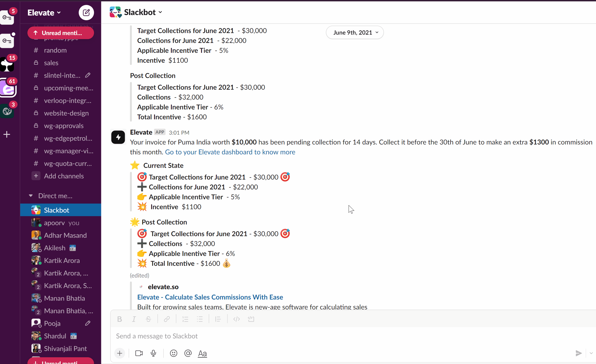Open the website-design channel
596x364 pixels.
click(61, 113)
